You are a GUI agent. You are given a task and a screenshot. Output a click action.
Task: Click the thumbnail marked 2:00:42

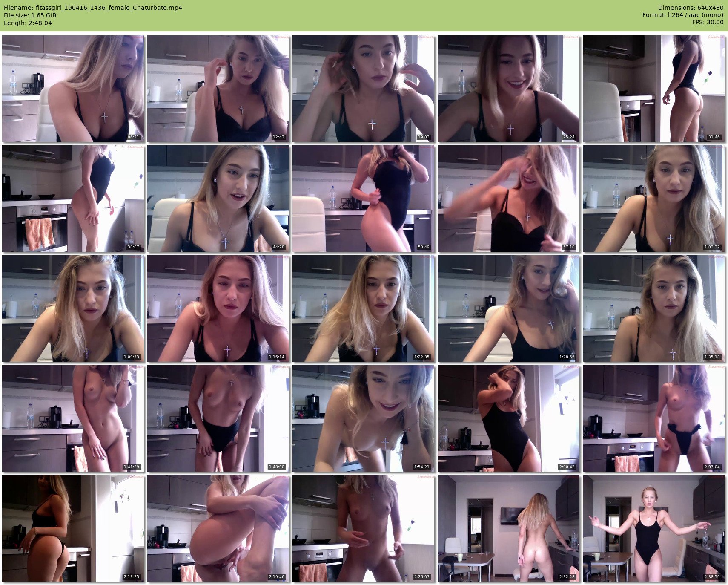(x=509, y=418)
